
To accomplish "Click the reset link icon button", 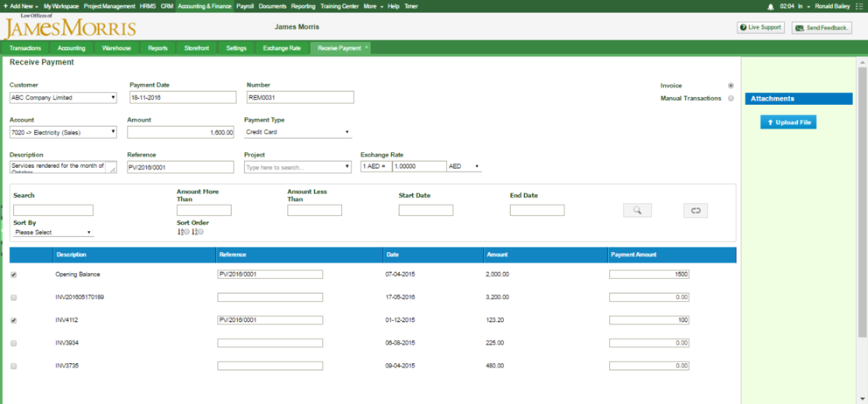I will pos(696,210).
